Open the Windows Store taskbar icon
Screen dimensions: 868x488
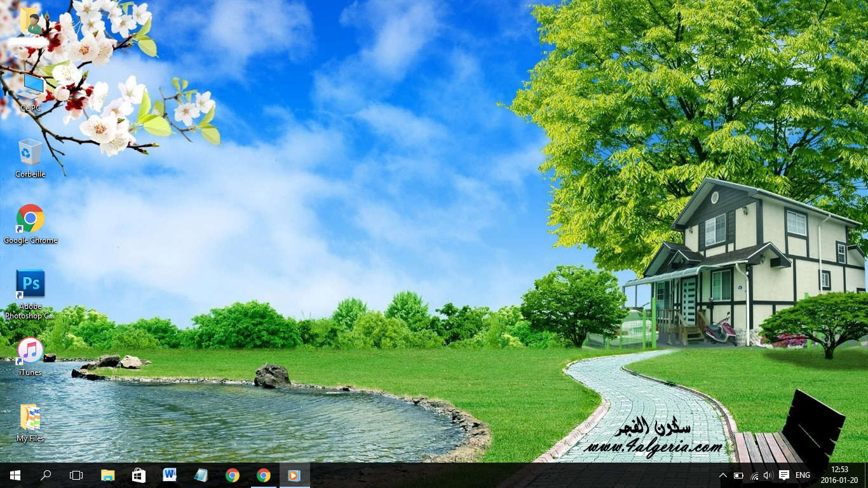coord(139,475)
